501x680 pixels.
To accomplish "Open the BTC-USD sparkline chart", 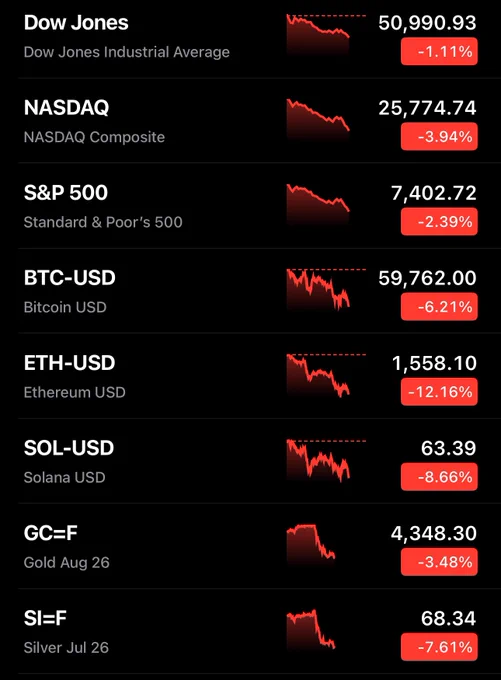I will pos(326,290).
